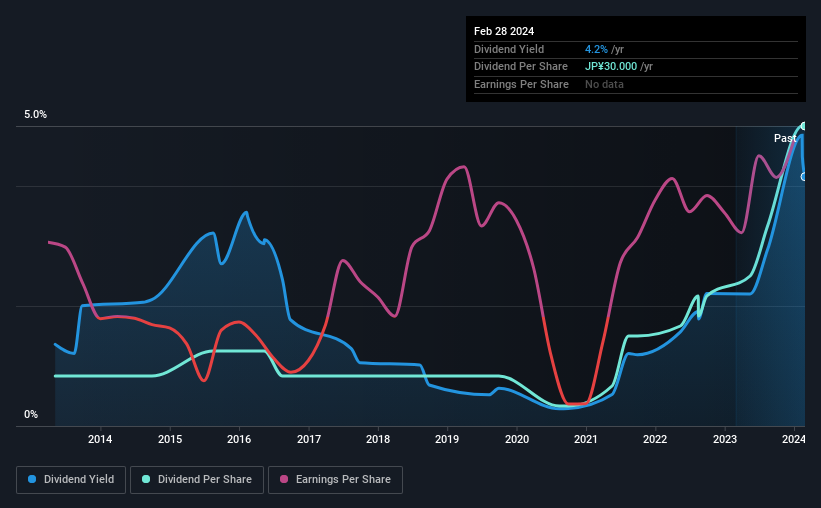Image resolution: width=821 pixels, height=508 pixels.
Task: Click the 5.0% y-axis label
Action: (x=35, y=115)
